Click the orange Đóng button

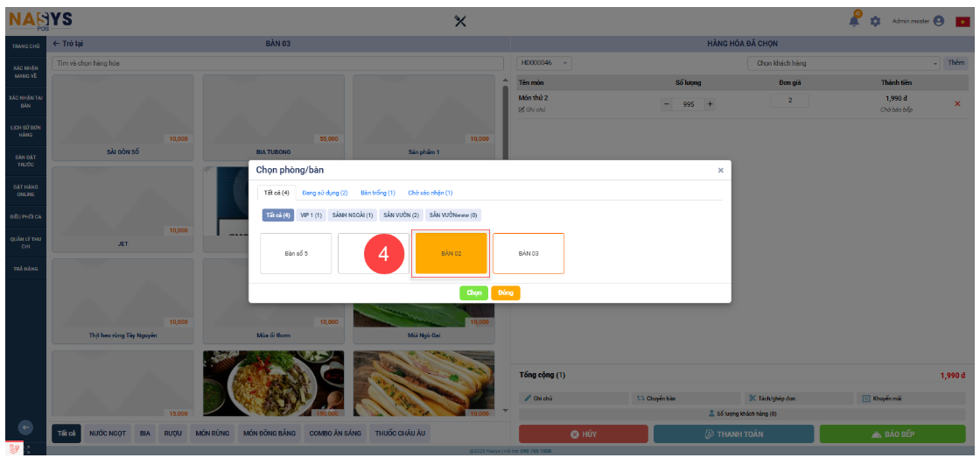[506, 293]
